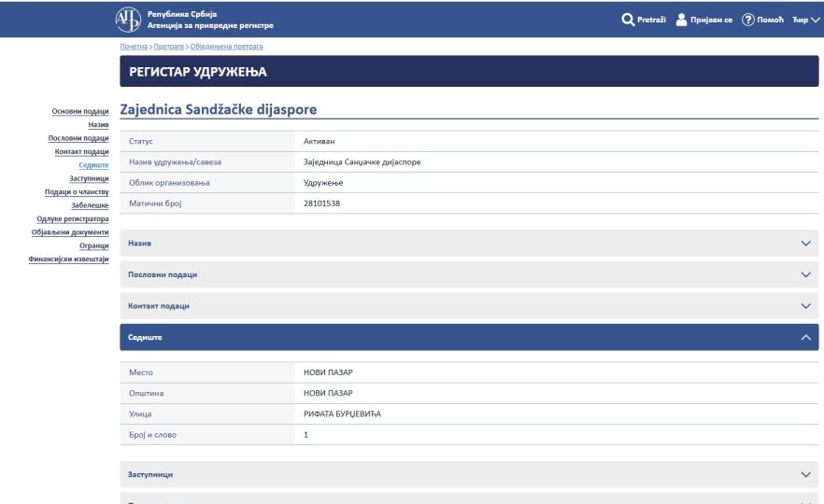Open Претраге breadcrumb link
Screen dimensions: 824x504
169,46
